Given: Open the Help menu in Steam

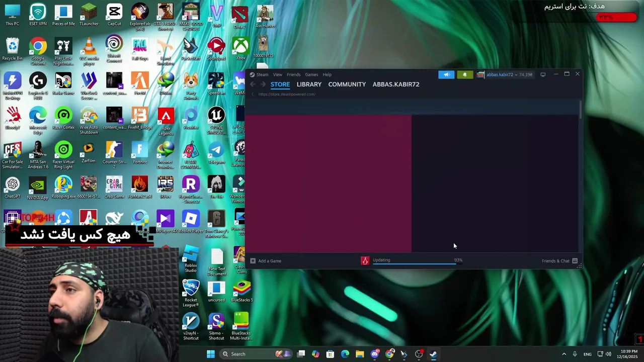Looking at the screenshot, I should point(327,74).
